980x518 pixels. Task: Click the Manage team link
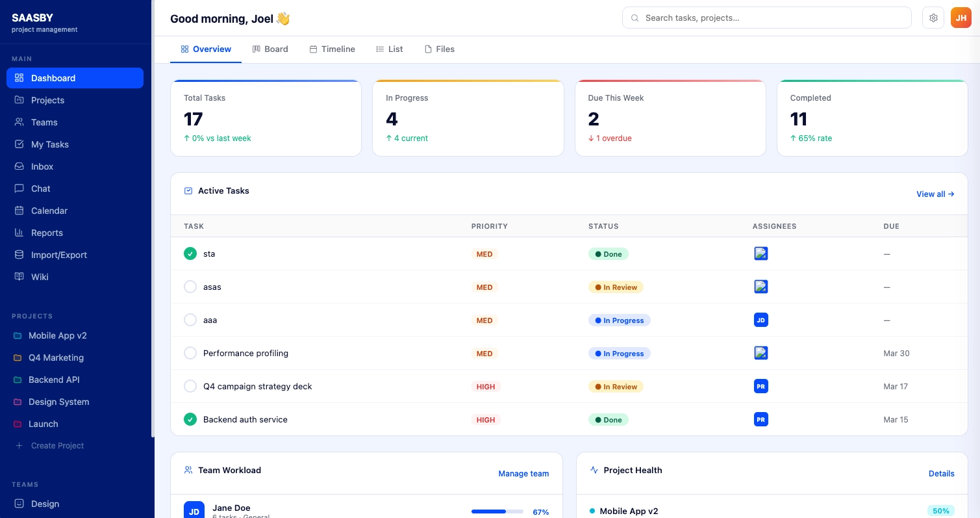523,474
